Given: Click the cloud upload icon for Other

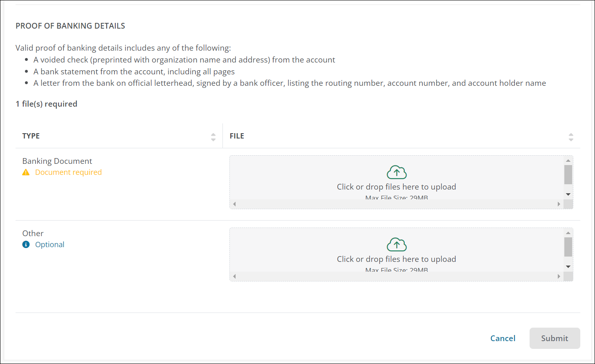Looking at the screenshot, I should (x=396, y=245).
